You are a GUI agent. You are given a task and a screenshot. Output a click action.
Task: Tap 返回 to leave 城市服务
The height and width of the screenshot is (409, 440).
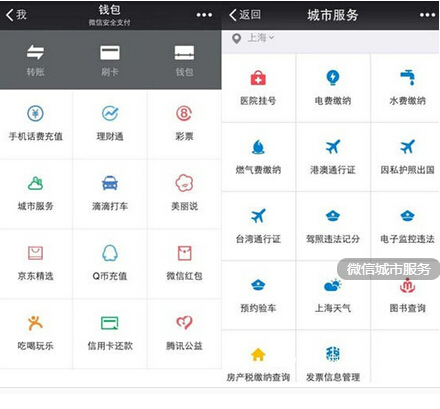click(245, 14)
